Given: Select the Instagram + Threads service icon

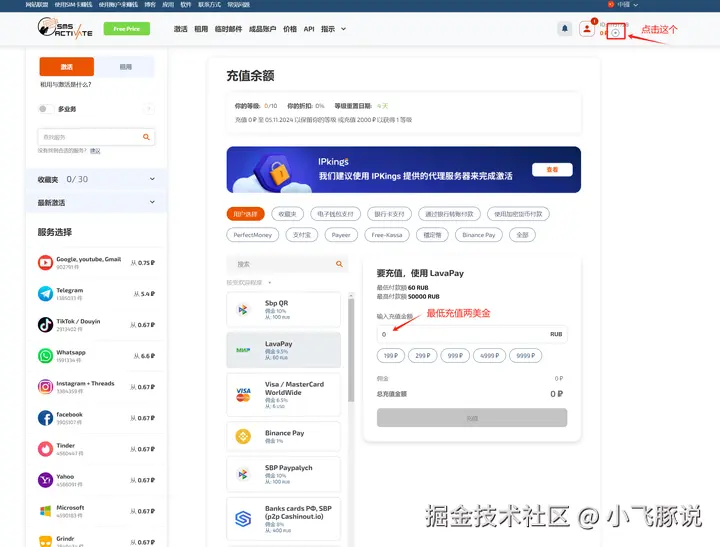Looking at the screenshot, I should coord(45,387).
